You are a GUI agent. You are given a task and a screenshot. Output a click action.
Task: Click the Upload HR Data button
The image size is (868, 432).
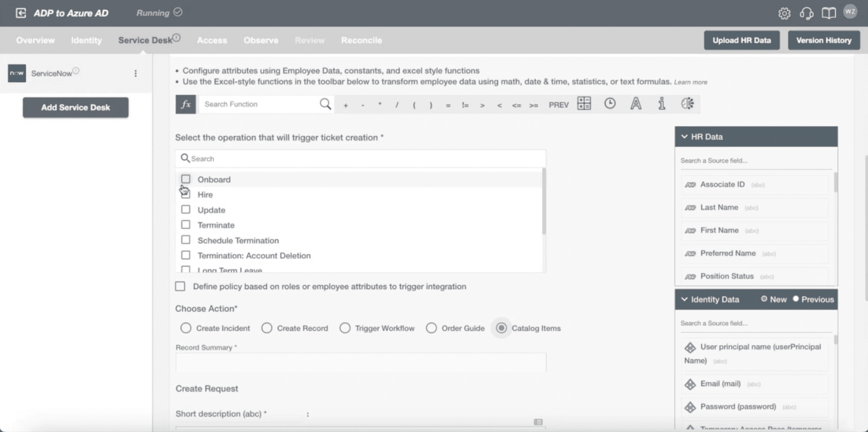742,40
